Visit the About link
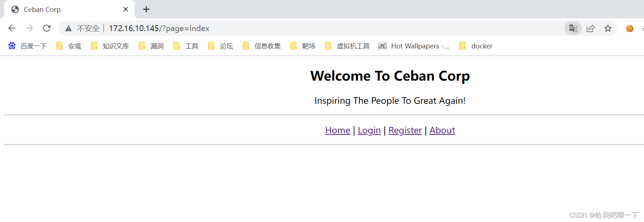Image resolution: width=644 pixels, height=222 pixels. click(x=442, y=130)
